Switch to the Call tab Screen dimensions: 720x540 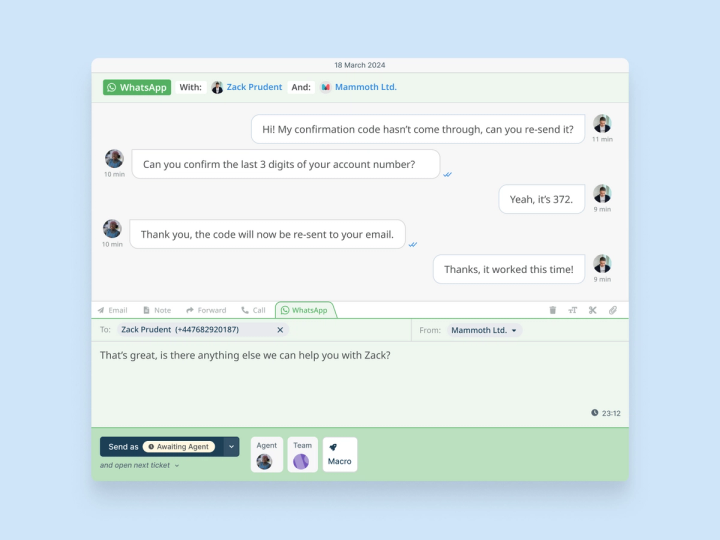pyautogui.click(x=253, y=310)
